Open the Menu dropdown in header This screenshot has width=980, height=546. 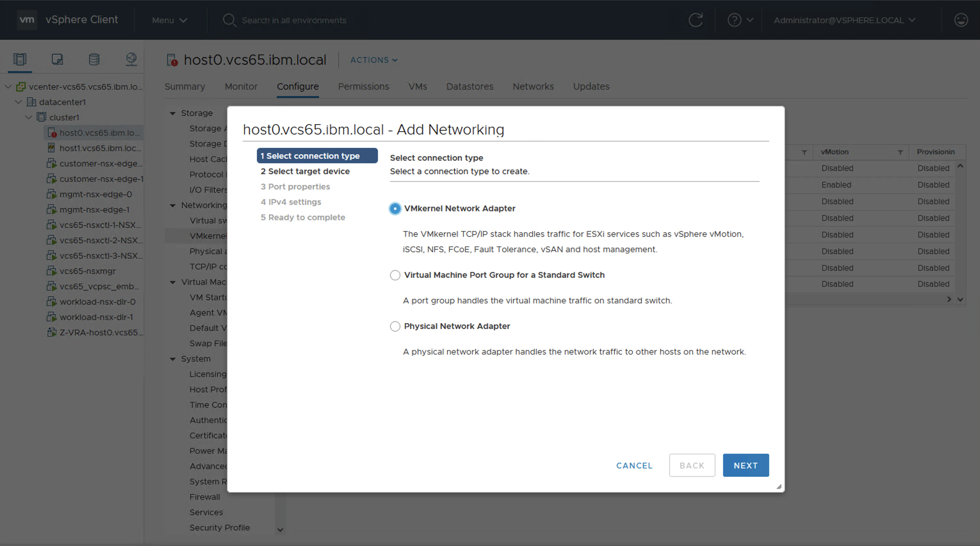[x=170, y=20]
